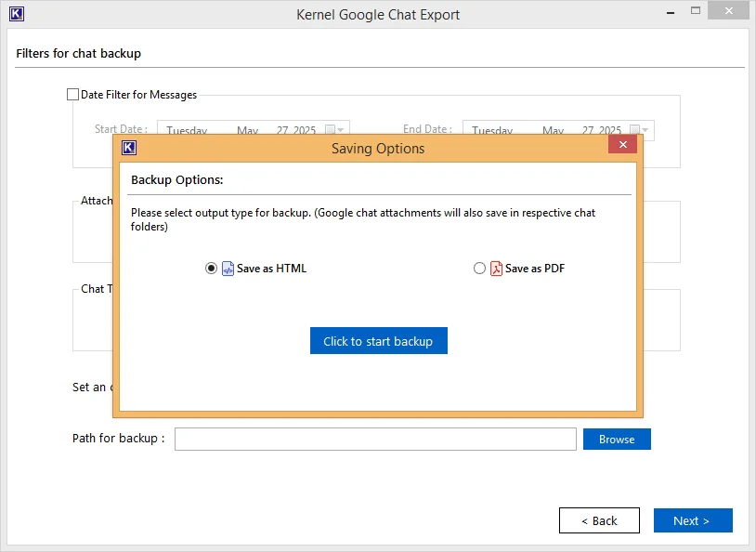Start the backup with Click to start backup

[379, 341]
